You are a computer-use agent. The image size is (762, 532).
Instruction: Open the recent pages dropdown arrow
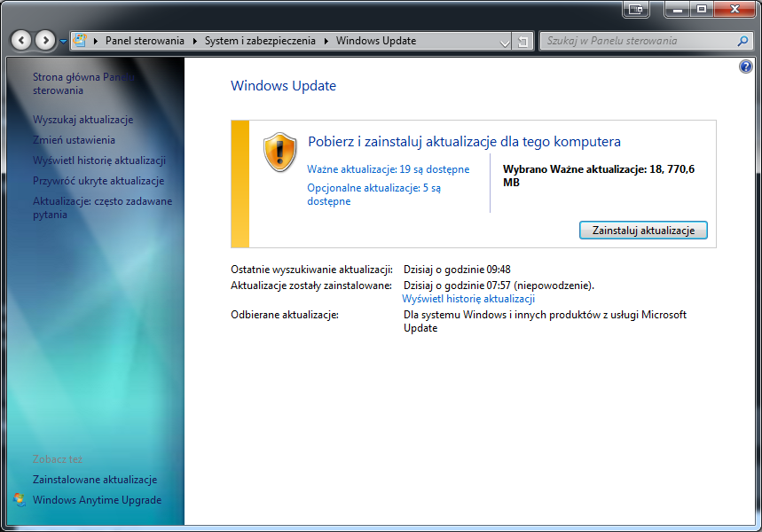[63, 41]
